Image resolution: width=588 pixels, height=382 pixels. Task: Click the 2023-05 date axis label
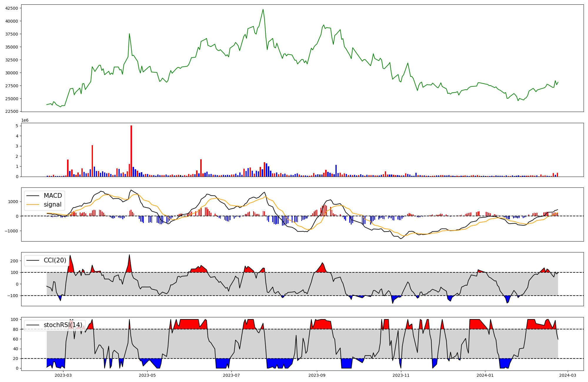coord(147,375)
